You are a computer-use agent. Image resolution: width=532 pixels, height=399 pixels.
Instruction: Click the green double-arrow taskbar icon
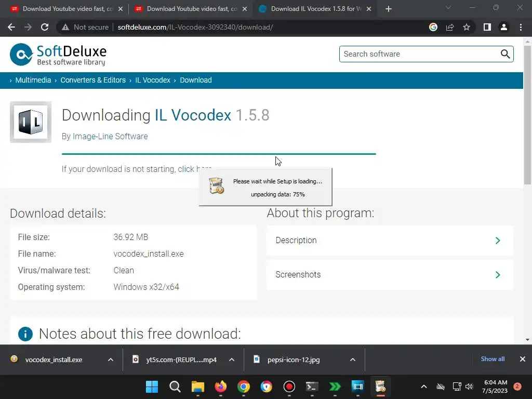pyautogui.click(x=335, y=387)
